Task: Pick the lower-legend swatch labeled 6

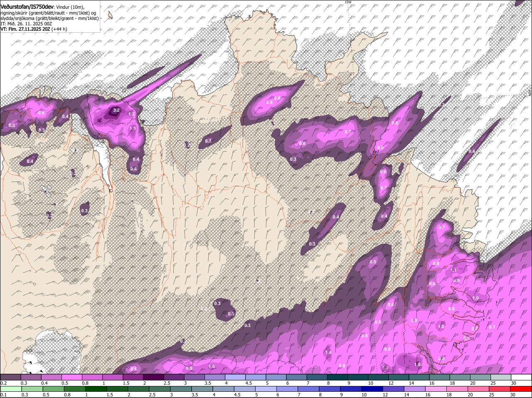Action: pos(288,389)
